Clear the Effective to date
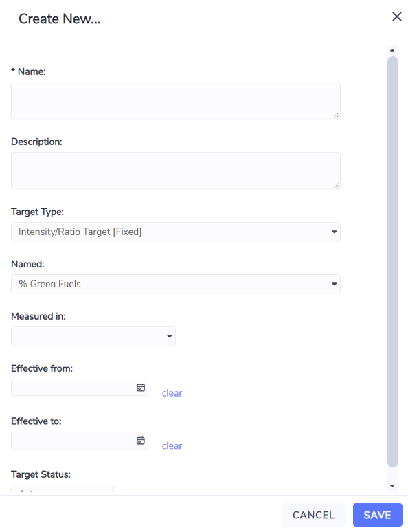 172,446
